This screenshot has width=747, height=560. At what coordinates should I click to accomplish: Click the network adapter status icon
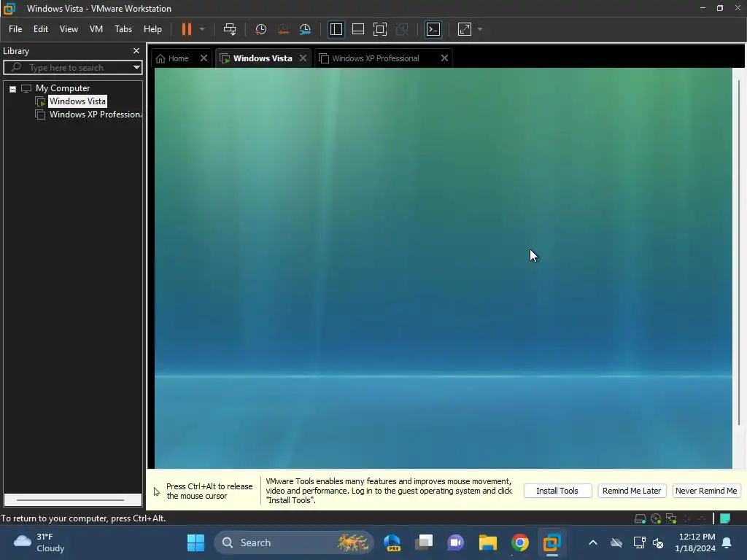coord(671,518)
